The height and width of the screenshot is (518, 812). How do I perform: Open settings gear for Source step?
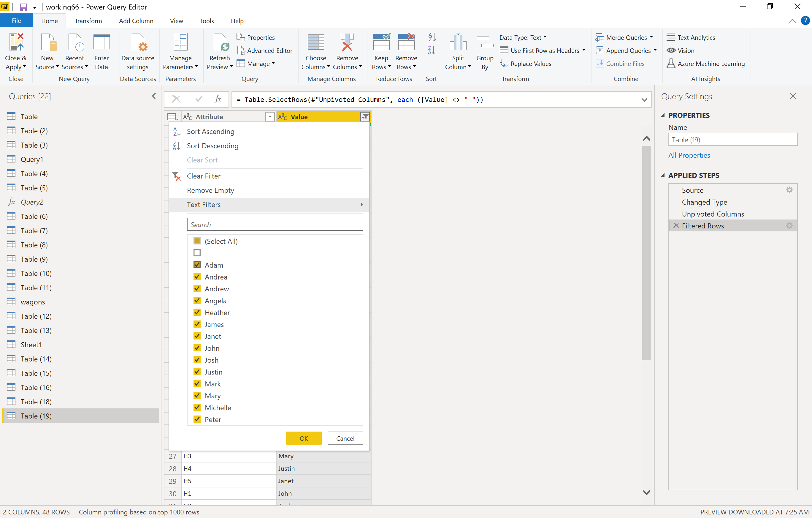click(789, 190)
